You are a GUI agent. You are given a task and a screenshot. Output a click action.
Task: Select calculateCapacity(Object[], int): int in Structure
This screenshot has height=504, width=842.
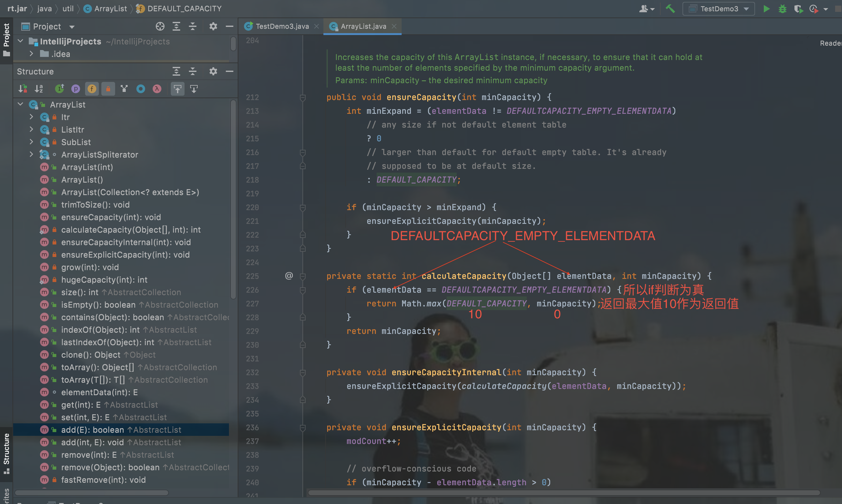(x=131, y=229)
